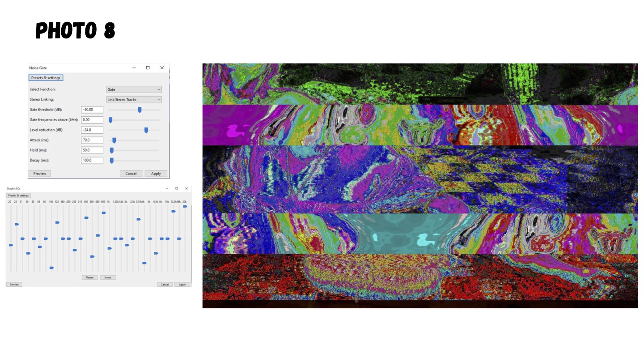644x362 pixels.
Task: Click the Level reduction (dB) value field
Action: click(92, 130)
